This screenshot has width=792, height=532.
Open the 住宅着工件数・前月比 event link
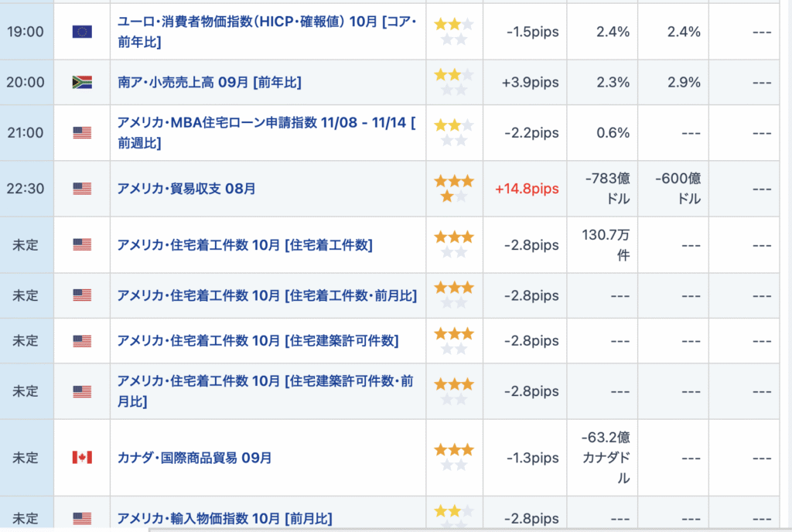[267, 295]
